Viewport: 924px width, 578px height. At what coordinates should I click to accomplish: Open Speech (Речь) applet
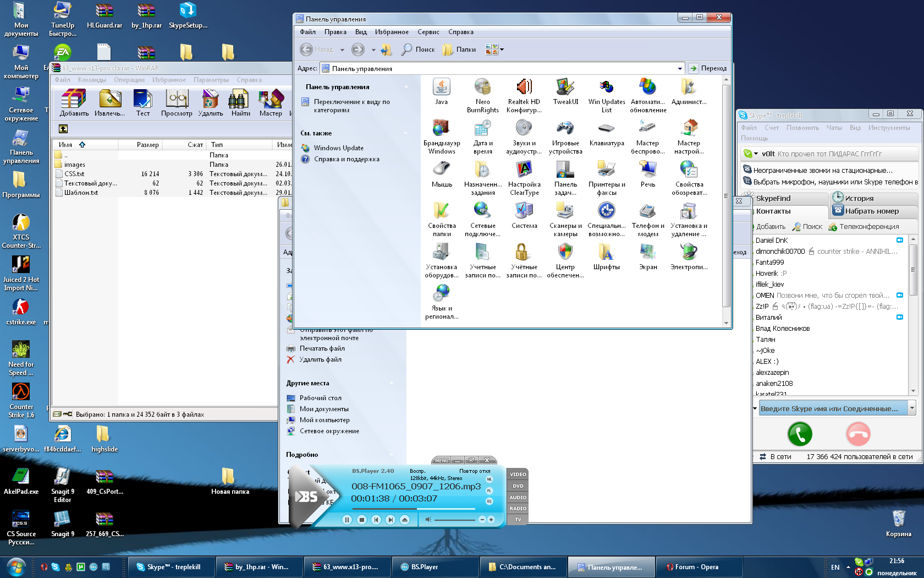[648, 174]
